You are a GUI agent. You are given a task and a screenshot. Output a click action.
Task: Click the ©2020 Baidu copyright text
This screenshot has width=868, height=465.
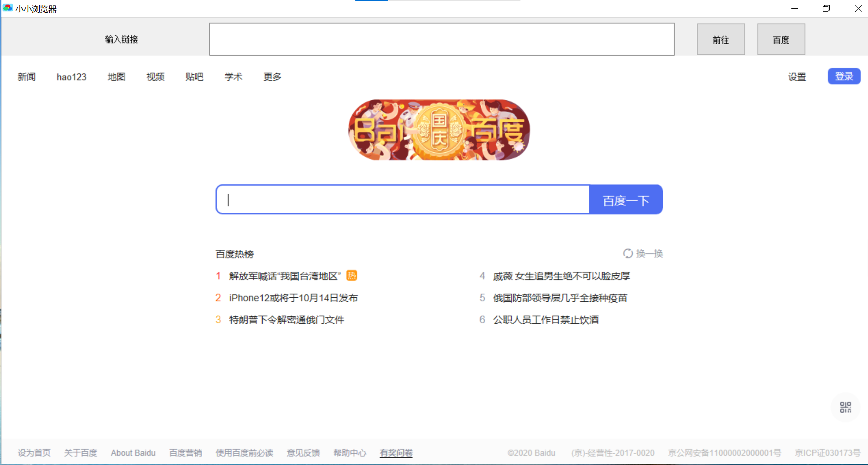tap(531, 453)
